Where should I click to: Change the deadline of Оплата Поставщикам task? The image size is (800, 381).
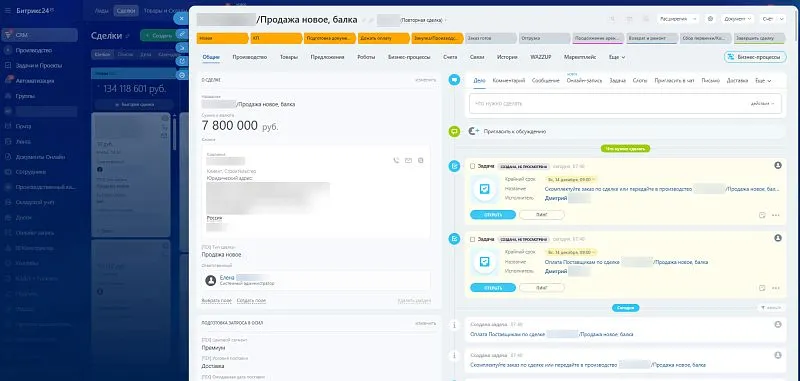click(x=571, y=252)
